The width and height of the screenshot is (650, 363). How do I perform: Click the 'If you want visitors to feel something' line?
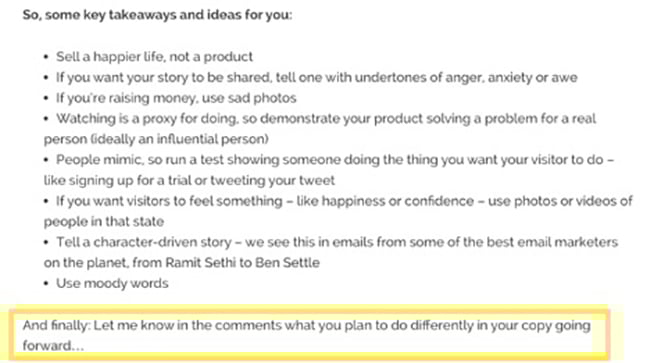click(x=344, y=201)
